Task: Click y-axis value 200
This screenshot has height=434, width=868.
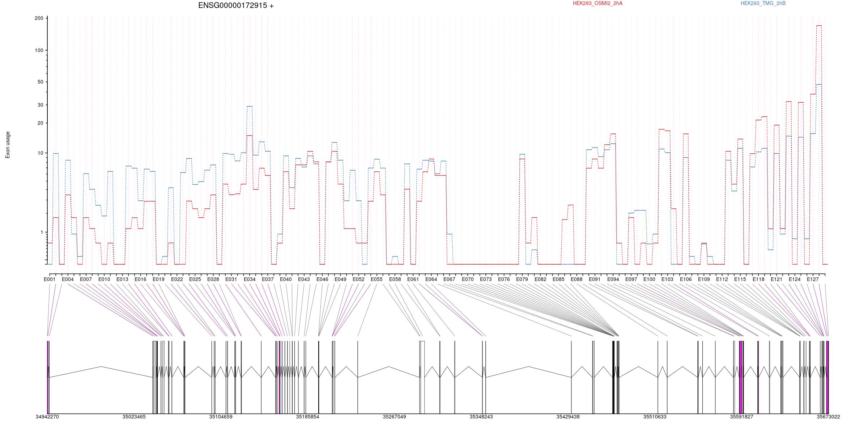Action: click(39, 18)
